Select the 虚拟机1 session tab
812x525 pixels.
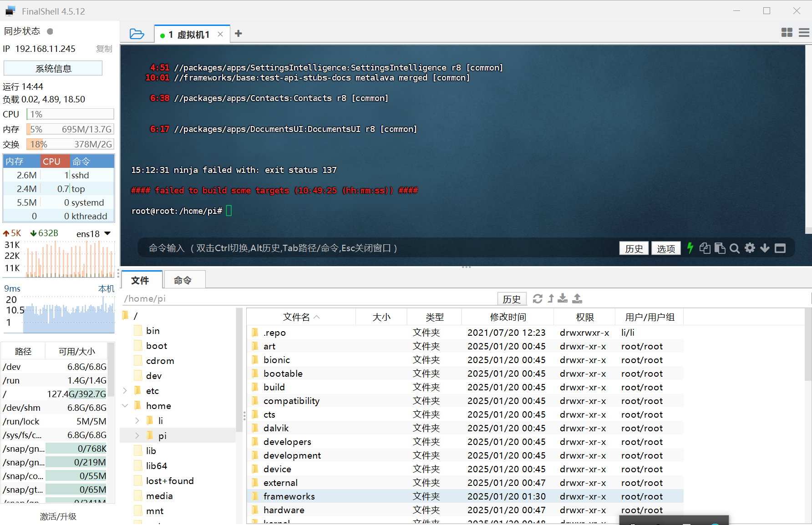coord(189,34)
